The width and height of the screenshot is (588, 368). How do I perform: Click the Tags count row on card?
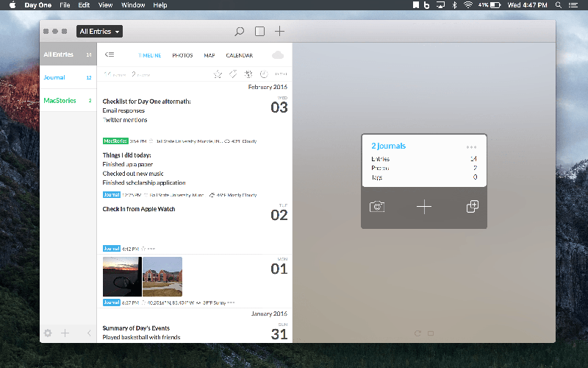(424, 177)
